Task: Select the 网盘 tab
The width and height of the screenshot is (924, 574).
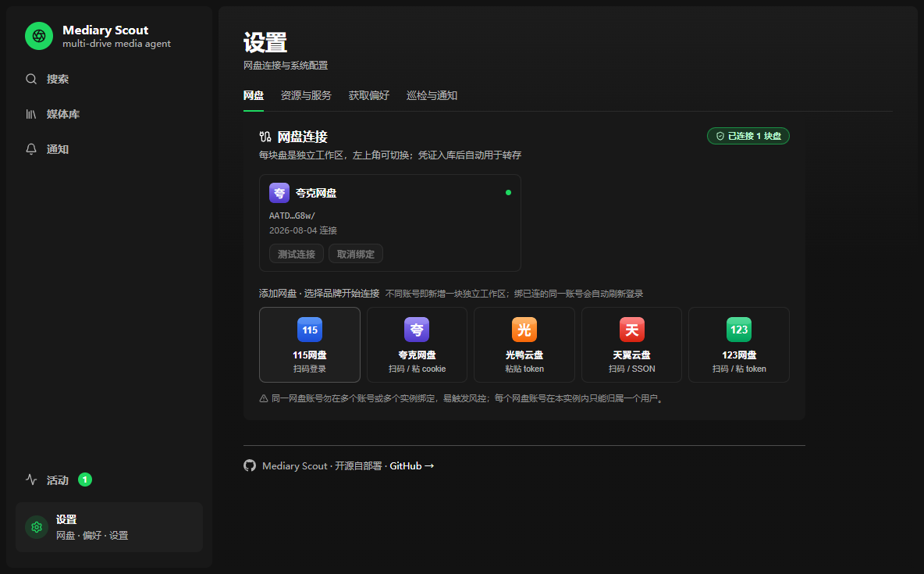Action: (254, 95)
